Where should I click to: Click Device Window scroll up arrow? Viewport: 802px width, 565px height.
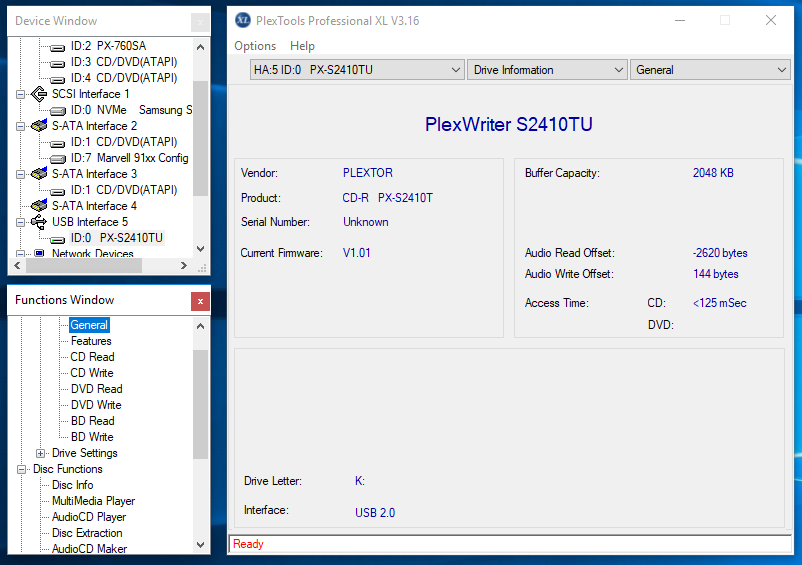coord(200,47)
